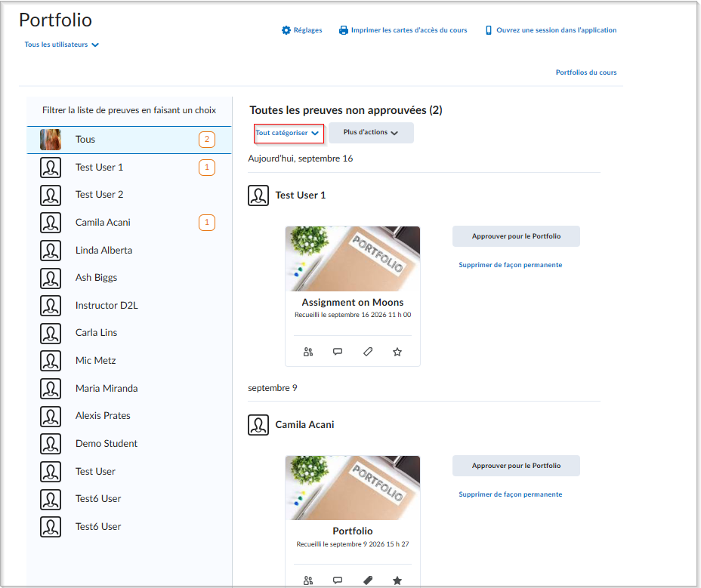The height and width of the screenshot is (588, 701).
Task: Open the Portfolios du cours link
Action: 585,72
